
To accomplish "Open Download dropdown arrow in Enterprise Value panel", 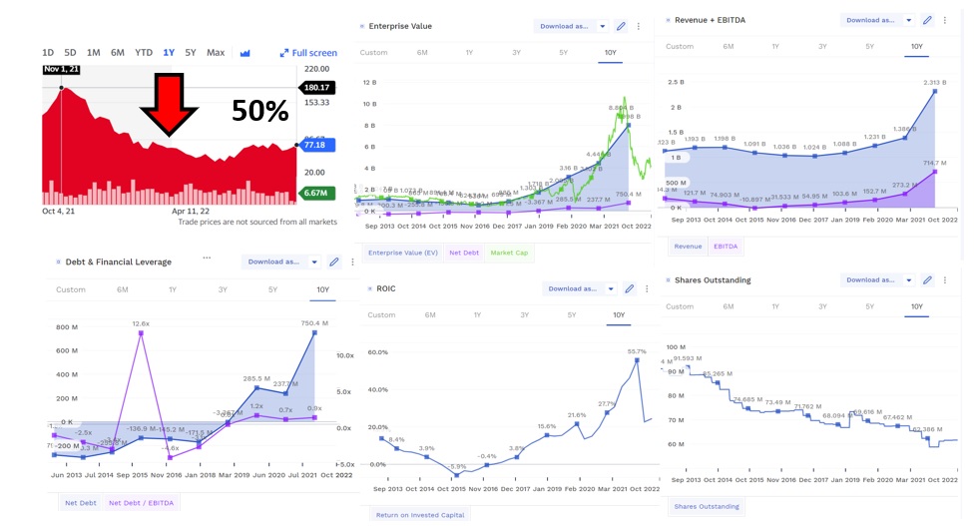I will click(603, 26).
